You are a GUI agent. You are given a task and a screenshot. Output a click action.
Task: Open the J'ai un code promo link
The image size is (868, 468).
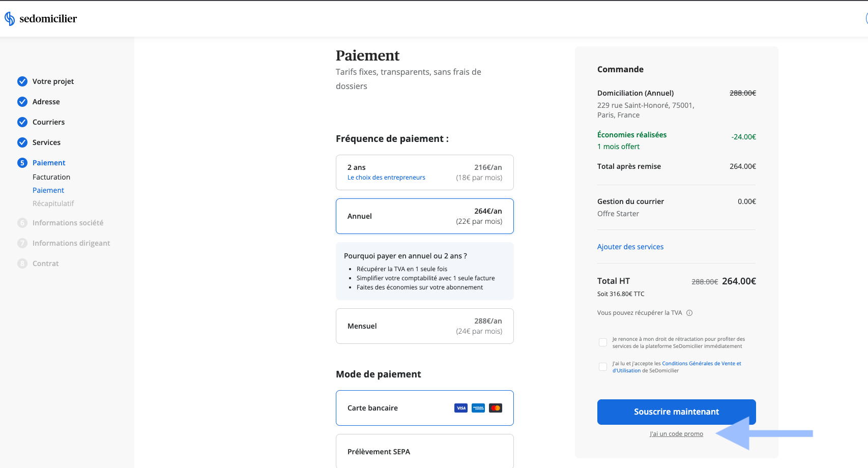676,434
